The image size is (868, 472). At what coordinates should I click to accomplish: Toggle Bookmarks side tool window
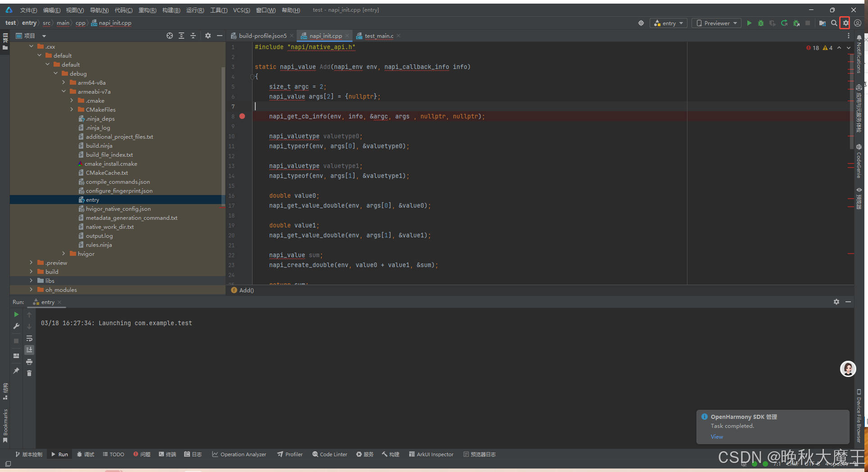[5, 426]
